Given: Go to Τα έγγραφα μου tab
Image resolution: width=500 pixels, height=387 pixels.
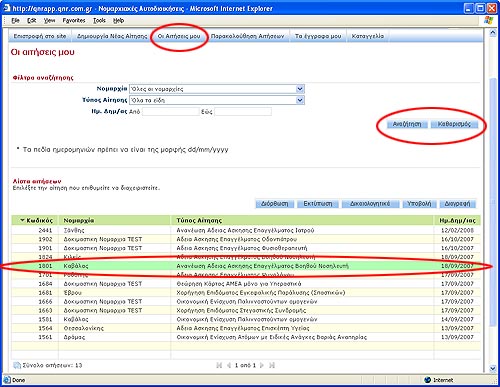Looking at the screenshot, I should 318,36.
